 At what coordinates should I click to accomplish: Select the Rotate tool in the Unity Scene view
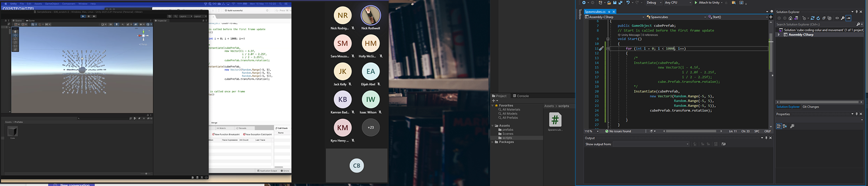(15, 39)
